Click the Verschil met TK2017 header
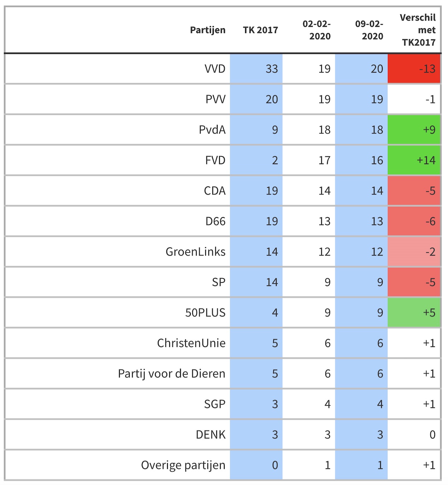This screenshot has height=485, width=448. pos(418,30)
